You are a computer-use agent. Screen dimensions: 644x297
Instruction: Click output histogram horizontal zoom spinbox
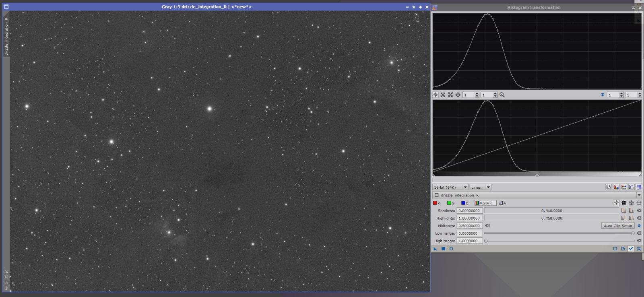point(615,95)
